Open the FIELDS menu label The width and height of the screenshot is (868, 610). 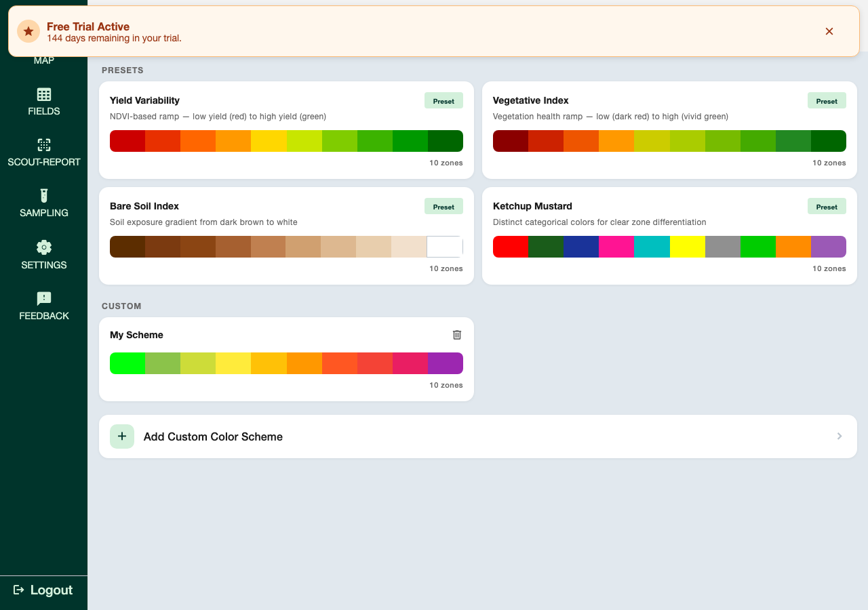pos(44,111)
